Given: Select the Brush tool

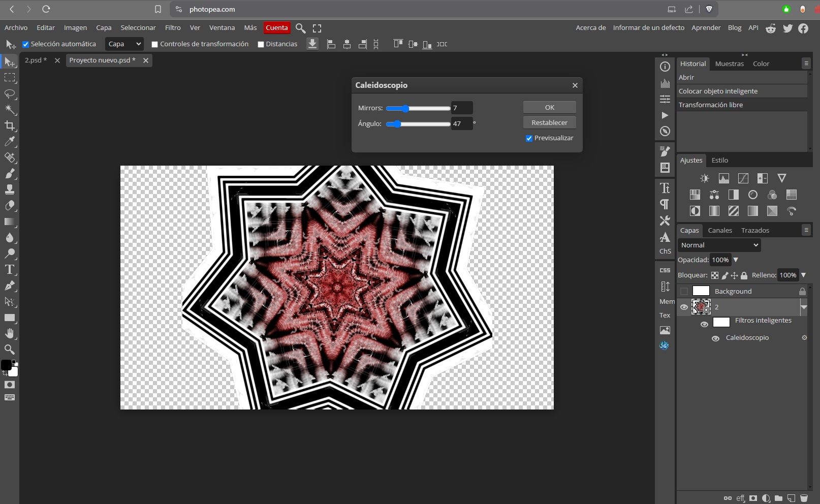Looking at the screenshot, I should (x=10, y=174).
